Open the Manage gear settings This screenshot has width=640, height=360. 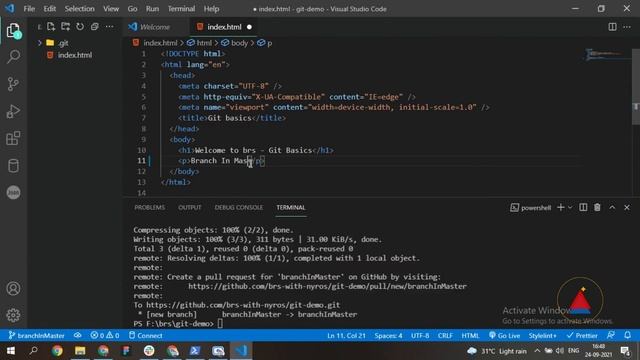pos(13,315)
